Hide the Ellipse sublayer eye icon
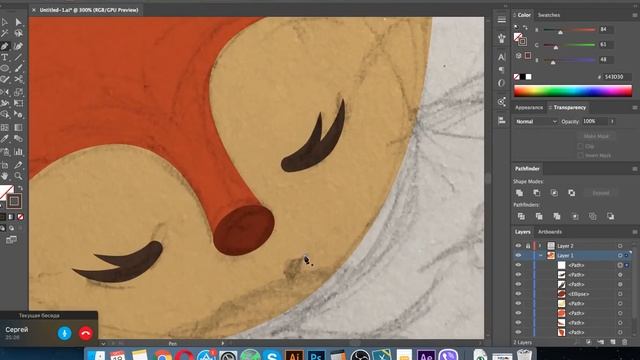Viewport: 640px width, 360px height. 518,294
